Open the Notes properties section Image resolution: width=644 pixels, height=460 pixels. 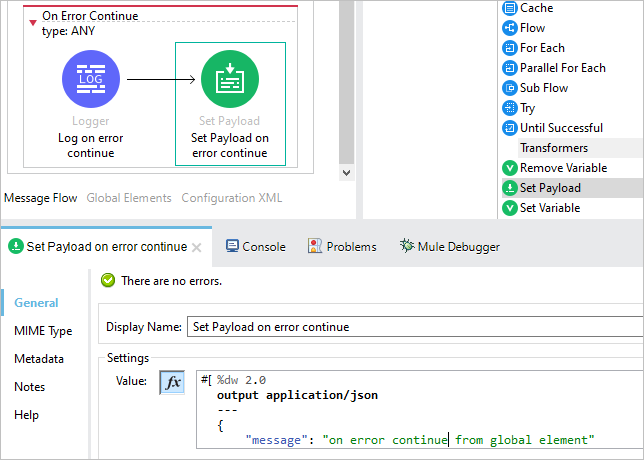coord(30,387)
